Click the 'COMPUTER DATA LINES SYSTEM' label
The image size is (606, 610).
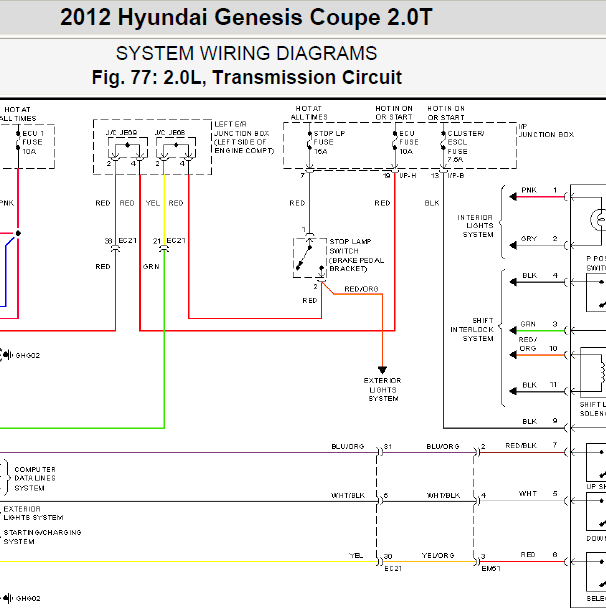tap(35, 479)
